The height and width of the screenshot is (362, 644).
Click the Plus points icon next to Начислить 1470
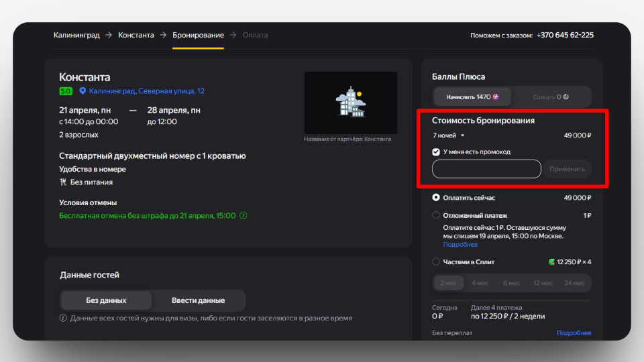(496, 97)
